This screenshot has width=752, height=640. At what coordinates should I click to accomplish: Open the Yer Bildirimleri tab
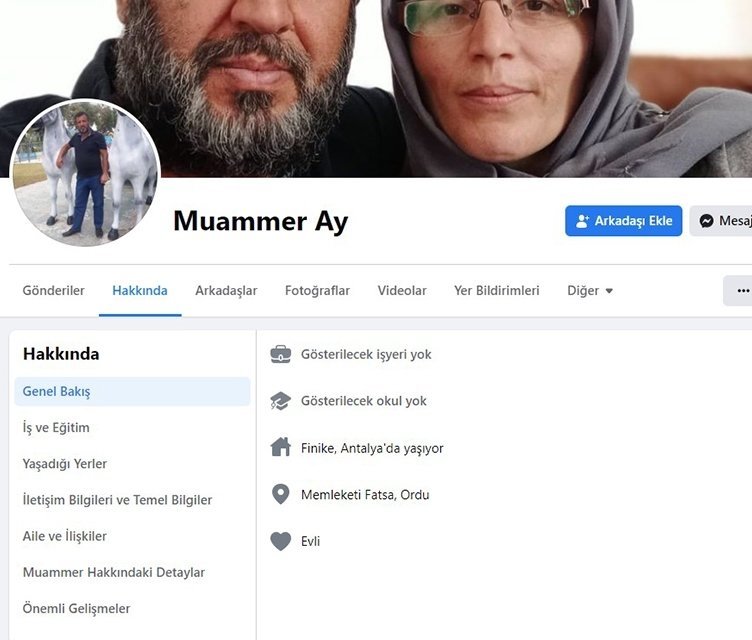[x=496, y=291]
